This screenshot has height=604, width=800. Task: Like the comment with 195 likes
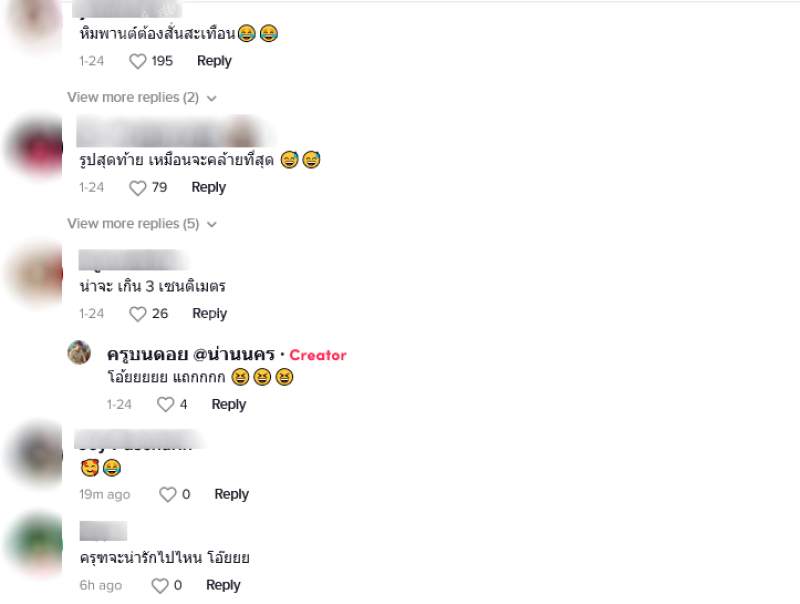pyautogui.click(x=138, y=61)
